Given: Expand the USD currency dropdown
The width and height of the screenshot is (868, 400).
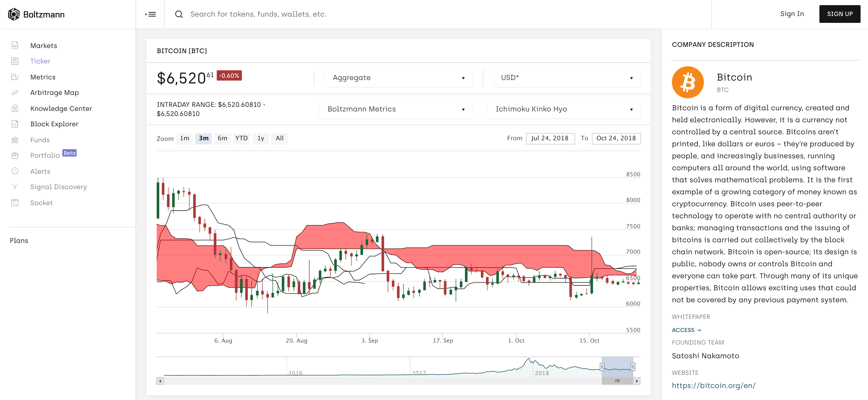Looking at the screenshot, I should click(566, 78).
